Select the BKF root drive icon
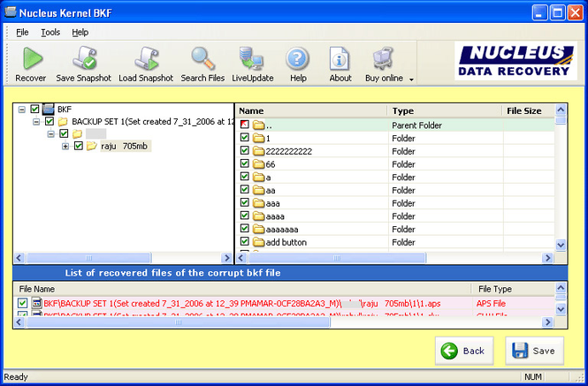This screenshot has height=386, width=588. pyautogui.click(x=49, y=109)
